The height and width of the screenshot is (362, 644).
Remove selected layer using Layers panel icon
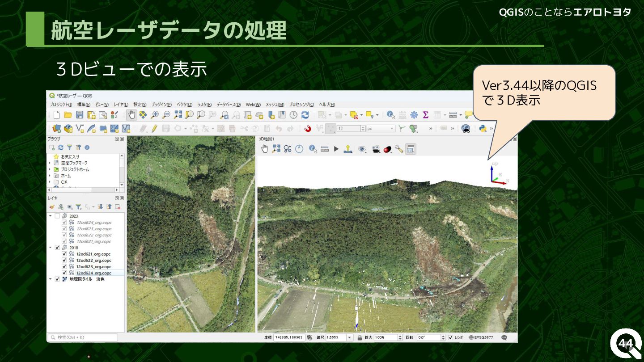coord(117,207)
